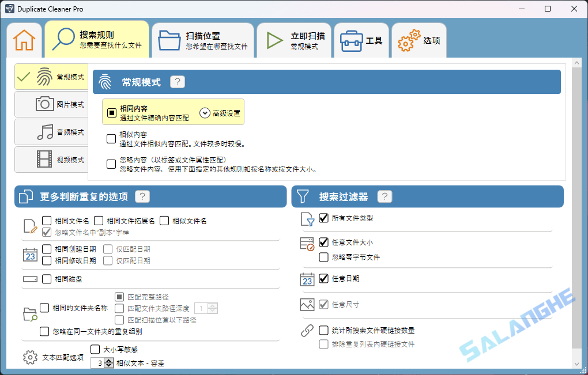Image resolution: width=588 pixels, height=375 pixels.
Task: Switch to the 扫描位置 tab
Action: pos(203,38)
